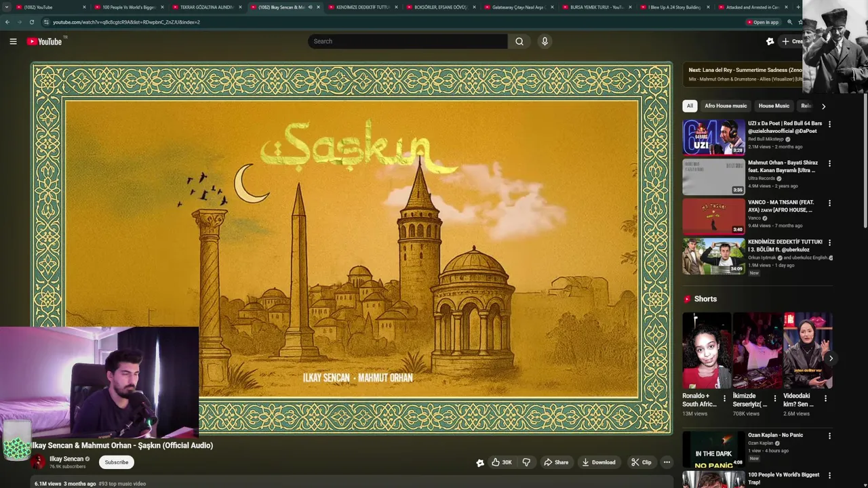The height and width of the screenshot is (488, 868).
Task: Reload the page with the refresh icon
Action: pos(32,22)
